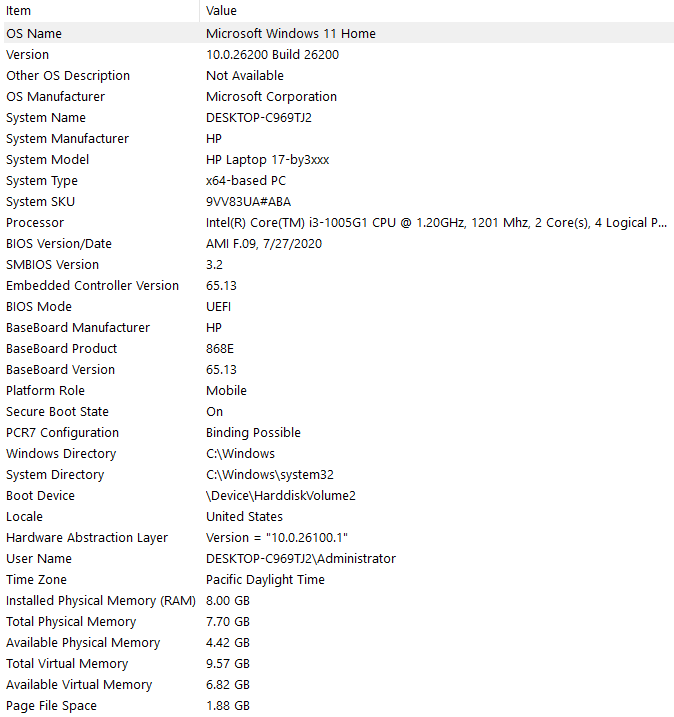Image resolution: width=674 pixels, height=717 pixels.
Task: Click the System Name label
Action: coord(46,118)
